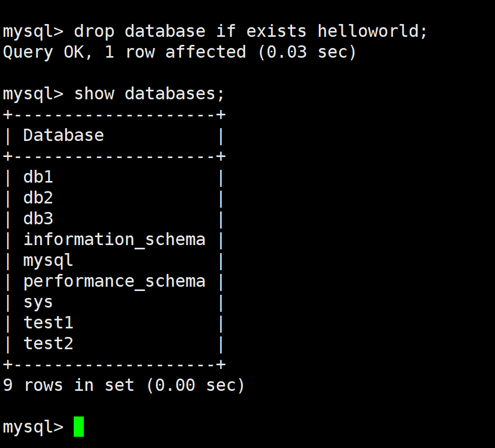Select the information_schema row text
The image size is (495, 448).
[x=114, y=240]
